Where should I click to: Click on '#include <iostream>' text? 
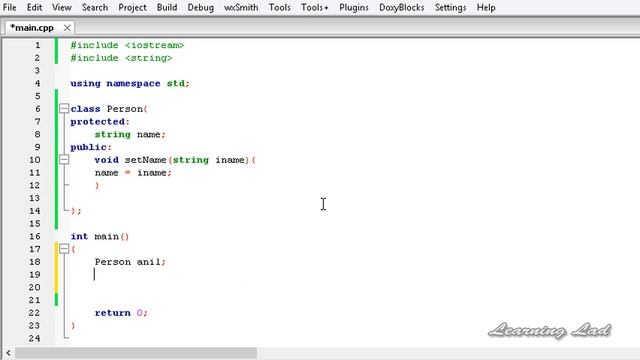coord(127,45)
